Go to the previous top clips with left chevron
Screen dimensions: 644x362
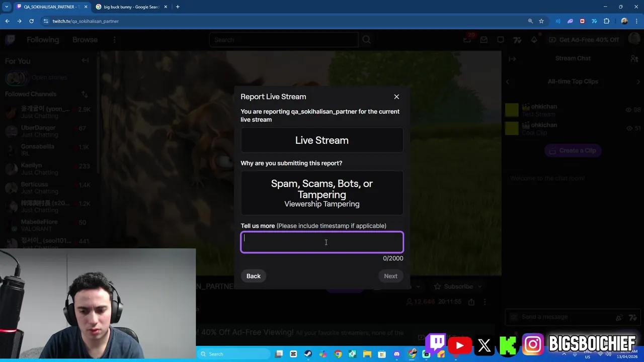click(x=507, y=81)
